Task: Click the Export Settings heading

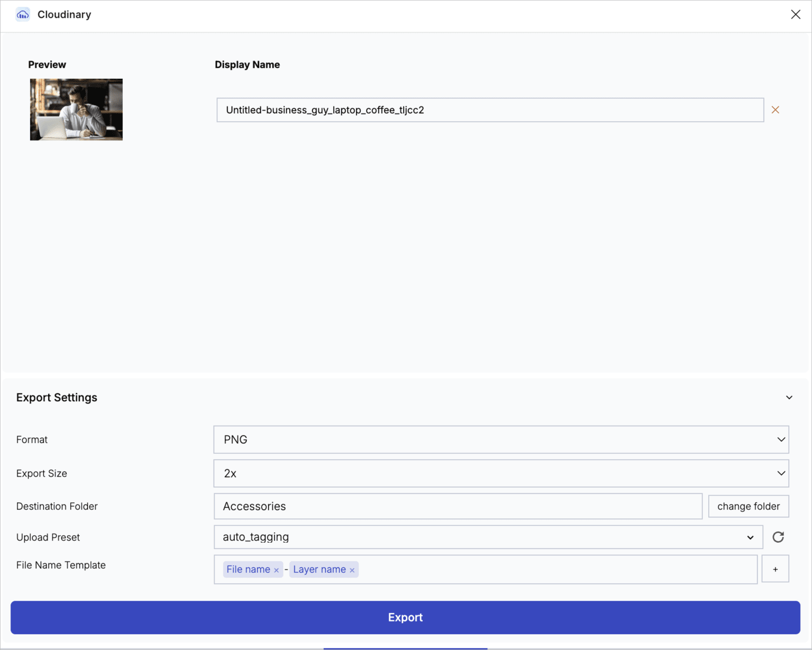Action: point(57,397)
